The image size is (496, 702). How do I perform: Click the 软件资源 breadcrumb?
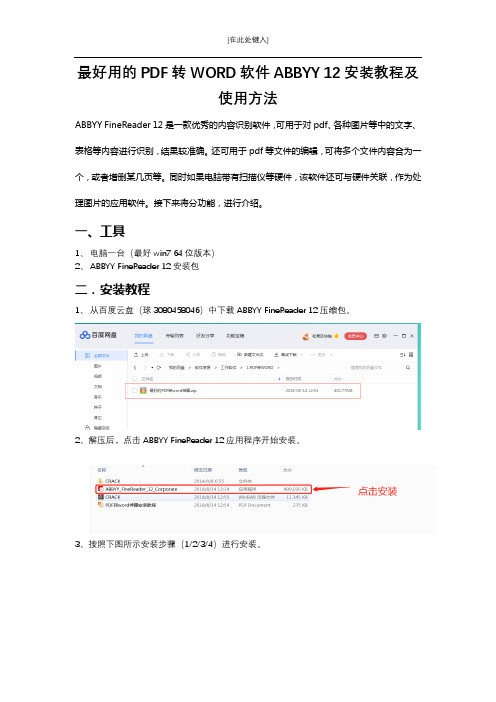(202, 368)
